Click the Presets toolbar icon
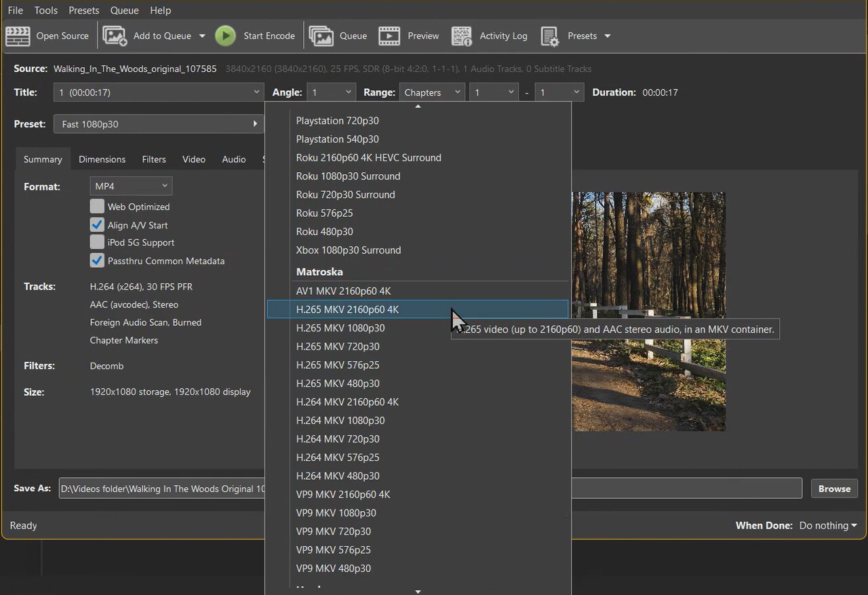The image size is (868, 595). click(550, 36)
